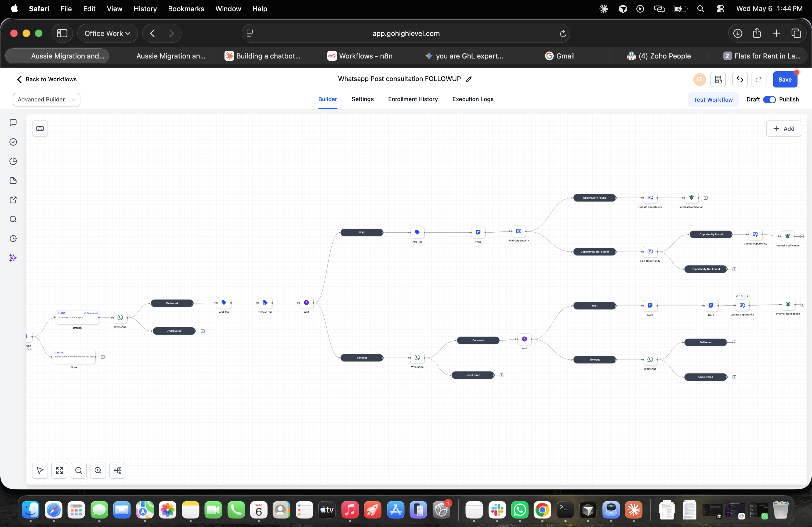
Task: Toggle the Draft/Publish switch
Action: point(769,100)
